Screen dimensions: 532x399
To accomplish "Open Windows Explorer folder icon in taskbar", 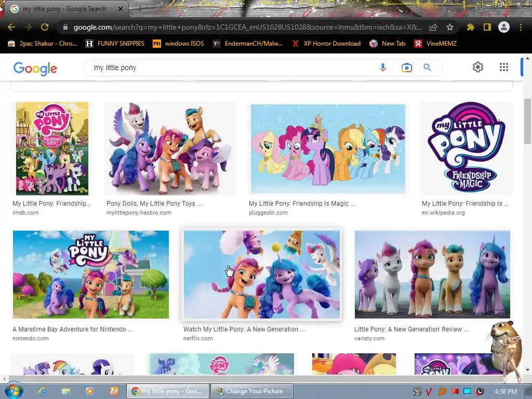I will pos(66,391).
